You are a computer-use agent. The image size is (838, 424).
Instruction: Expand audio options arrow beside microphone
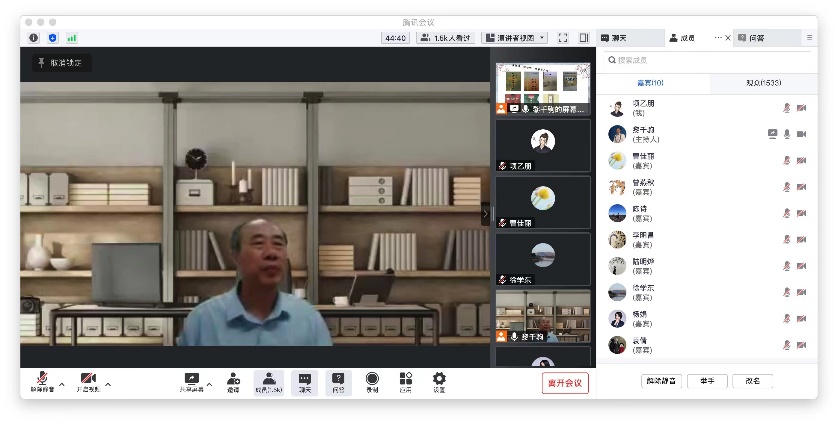62,383
